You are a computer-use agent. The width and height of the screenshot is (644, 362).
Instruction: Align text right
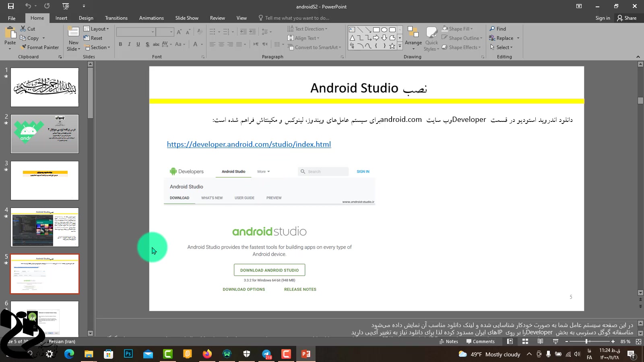(230, 44)
